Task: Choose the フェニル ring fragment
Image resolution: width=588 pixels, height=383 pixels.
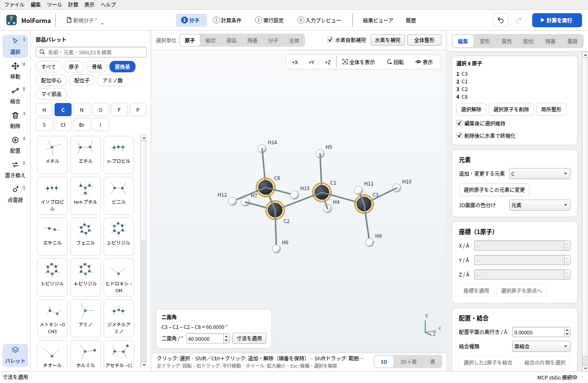Action: pyautogui.click(x=86, y=236)
